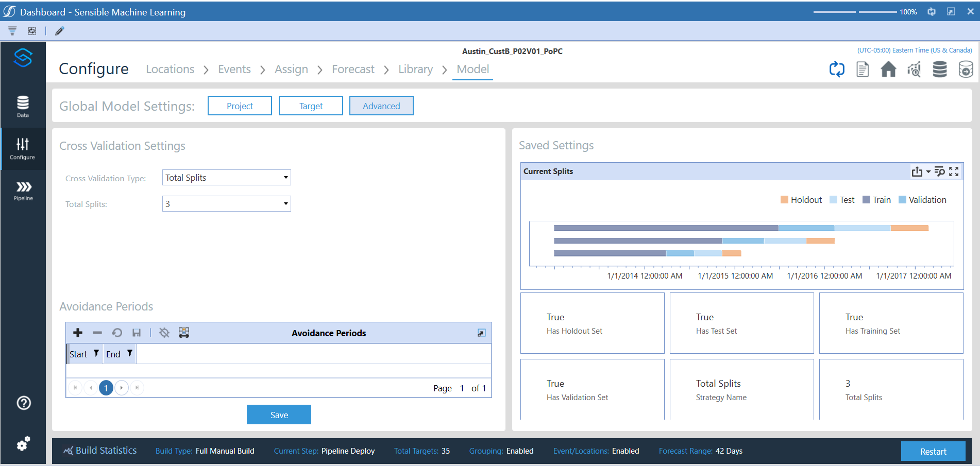Click the dashboard refresh icon in title bar
Screen dimensions: 980x466
(932, 11)
